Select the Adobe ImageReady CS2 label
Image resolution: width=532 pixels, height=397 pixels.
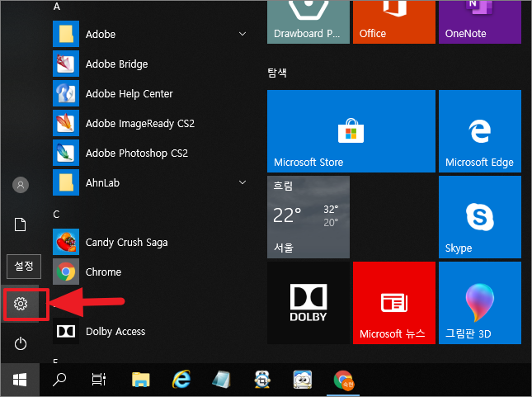point(140,124)
